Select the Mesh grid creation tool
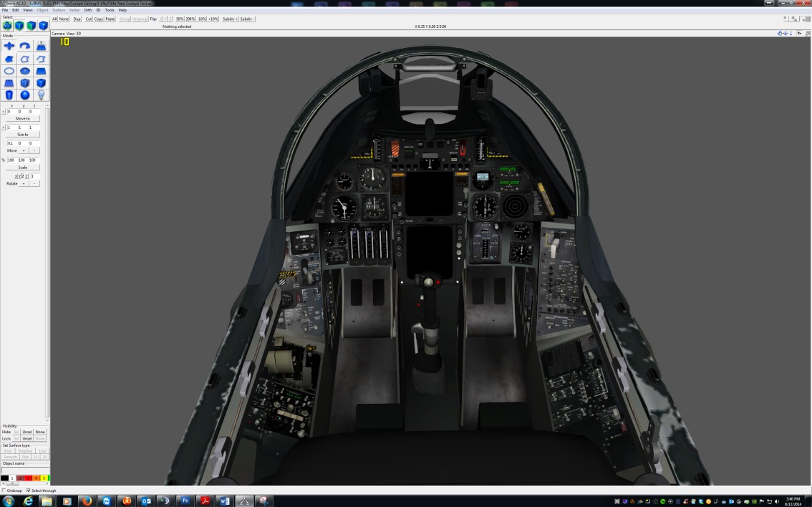The image size is (812, 507). click(x=9, y=83)
